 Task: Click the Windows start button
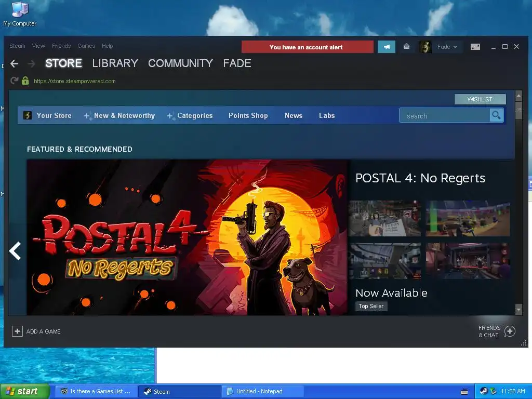[24, 392]
